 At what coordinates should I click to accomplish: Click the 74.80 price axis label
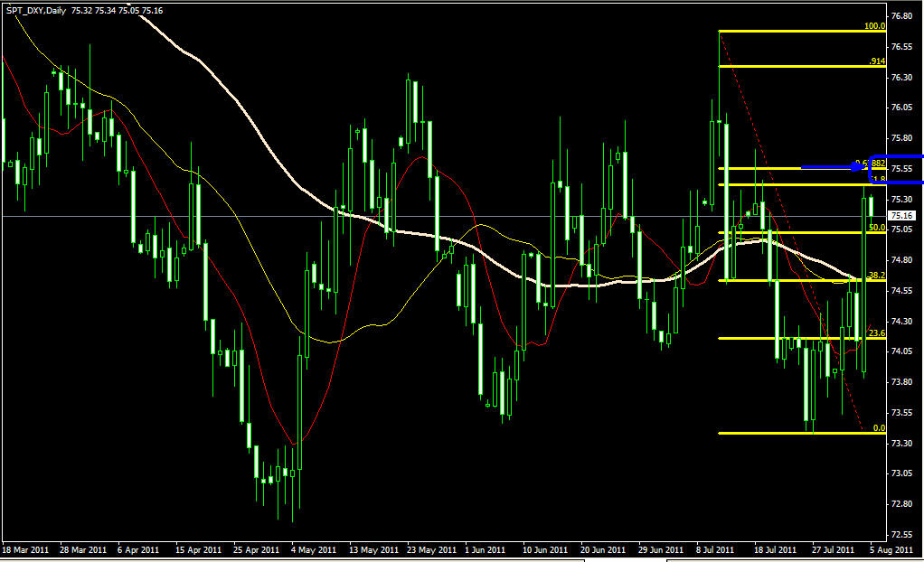click(903, 260)
